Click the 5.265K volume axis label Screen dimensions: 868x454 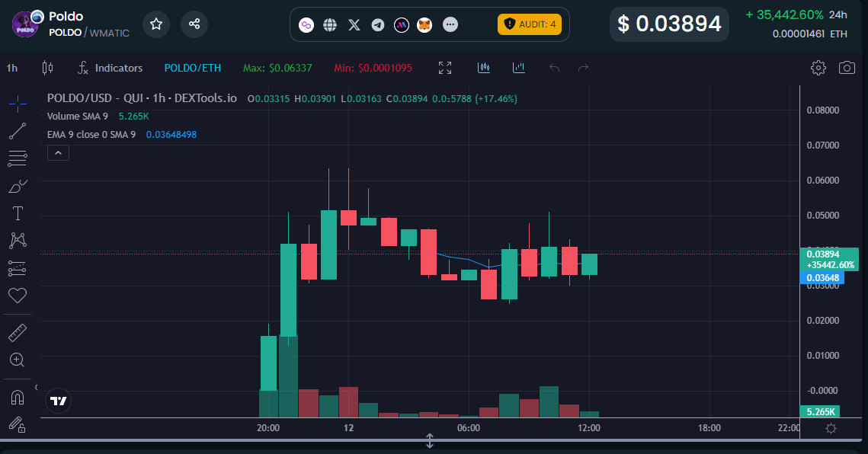(821, 412)
